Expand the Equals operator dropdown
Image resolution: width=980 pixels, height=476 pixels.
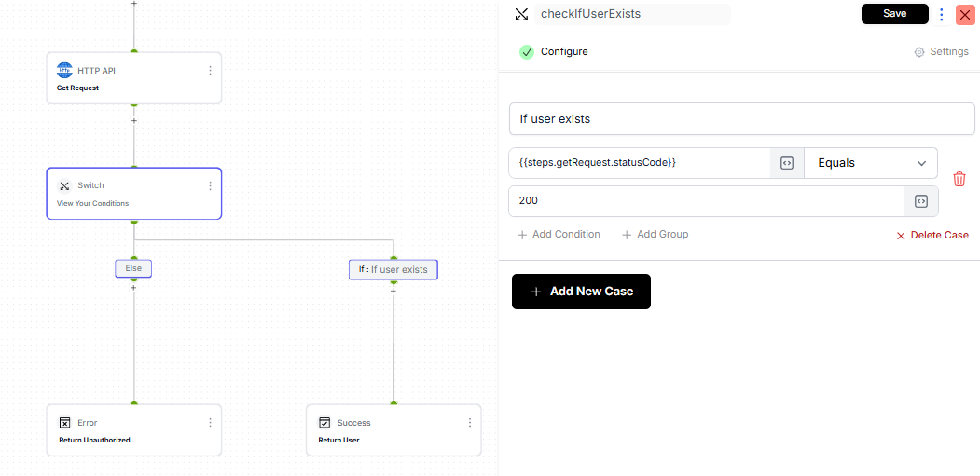click(x=871, y=163)
